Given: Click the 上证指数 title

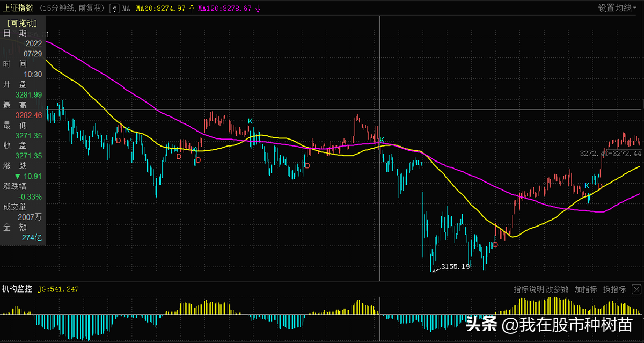Looking at the screenshot, I should tap(18, 8).
